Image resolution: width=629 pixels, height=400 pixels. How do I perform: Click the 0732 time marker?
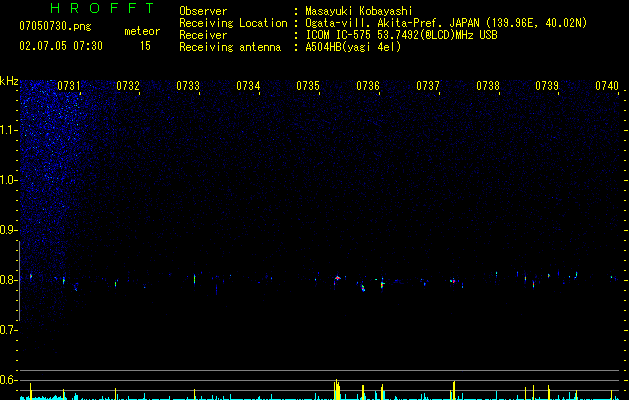pyautogui.click(x=128, y=86)
